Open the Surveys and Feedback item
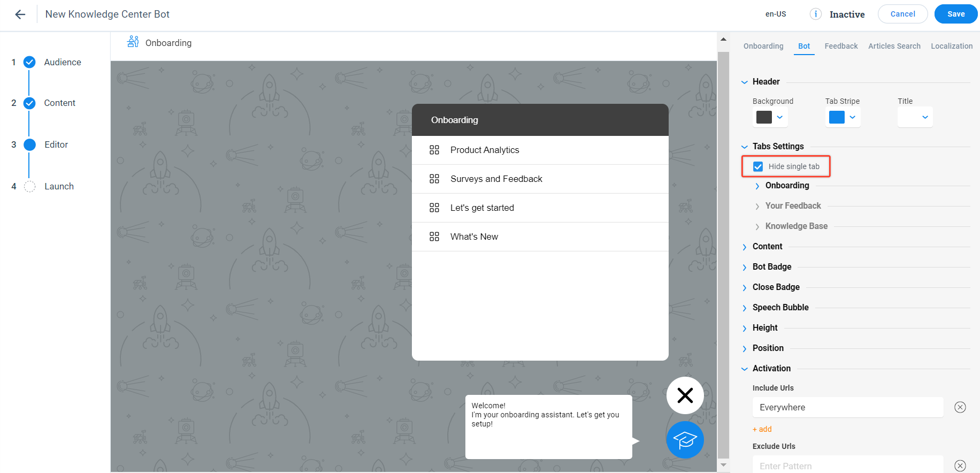Screen dimensions: 980x473 tap(540, 179)
